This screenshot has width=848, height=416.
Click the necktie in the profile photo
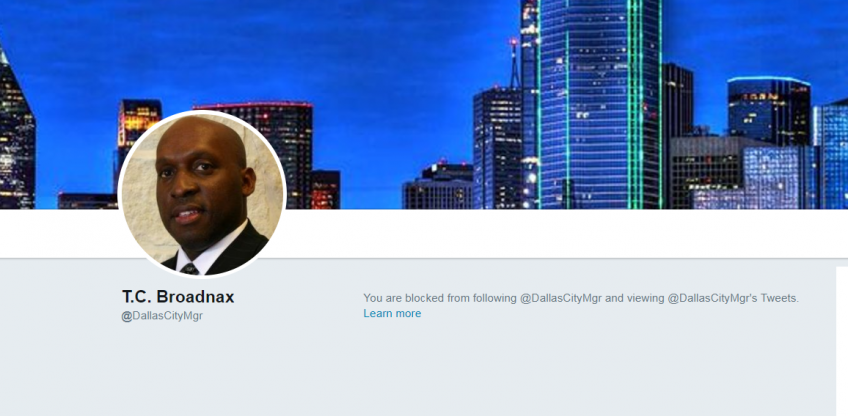pos(190,269)
